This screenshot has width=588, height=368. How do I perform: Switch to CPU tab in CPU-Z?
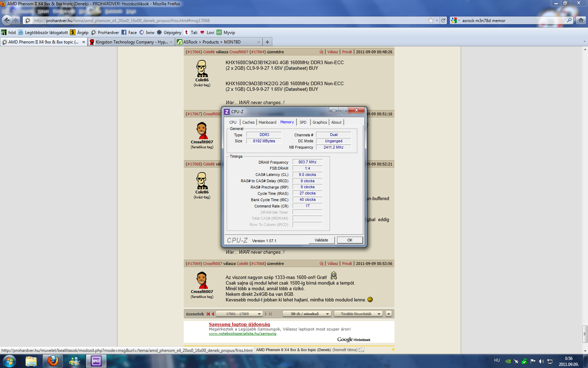tap(233, 122)
